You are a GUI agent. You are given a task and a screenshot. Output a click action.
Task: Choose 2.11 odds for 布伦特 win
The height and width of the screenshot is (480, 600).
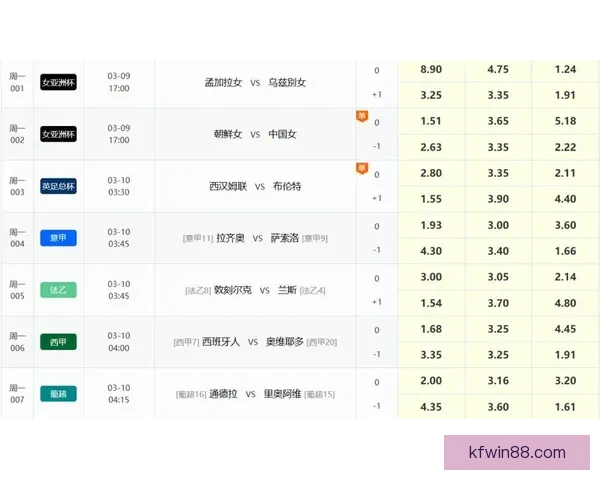(x=565, y=173)
